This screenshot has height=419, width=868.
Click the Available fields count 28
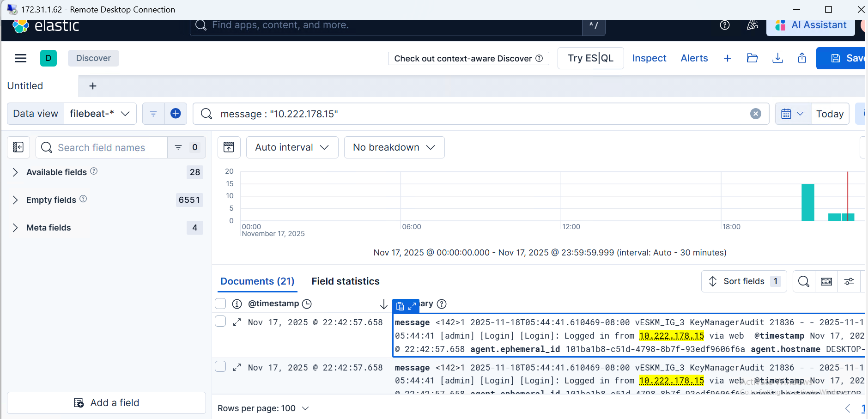point(195,172)
